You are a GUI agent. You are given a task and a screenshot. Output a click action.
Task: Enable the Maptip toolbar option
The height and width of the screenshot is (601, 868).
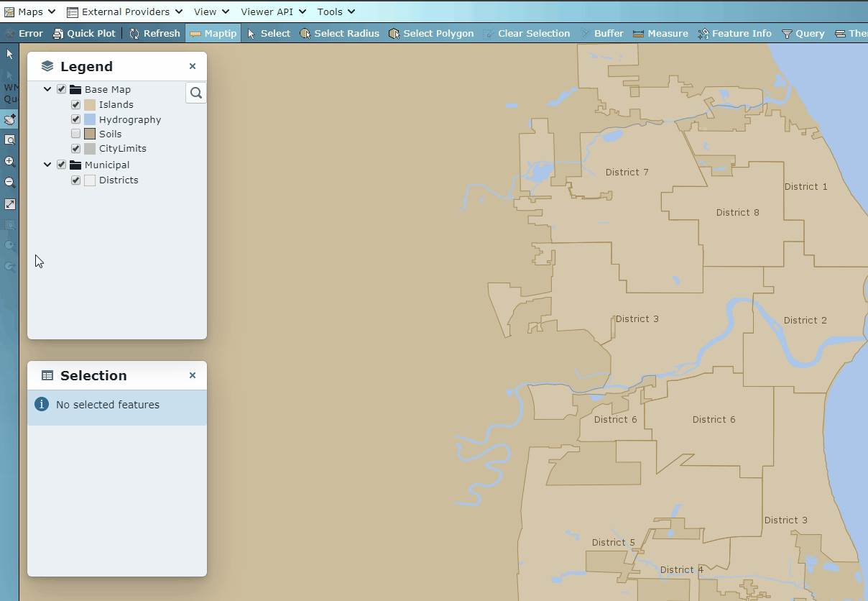[213, 33]
